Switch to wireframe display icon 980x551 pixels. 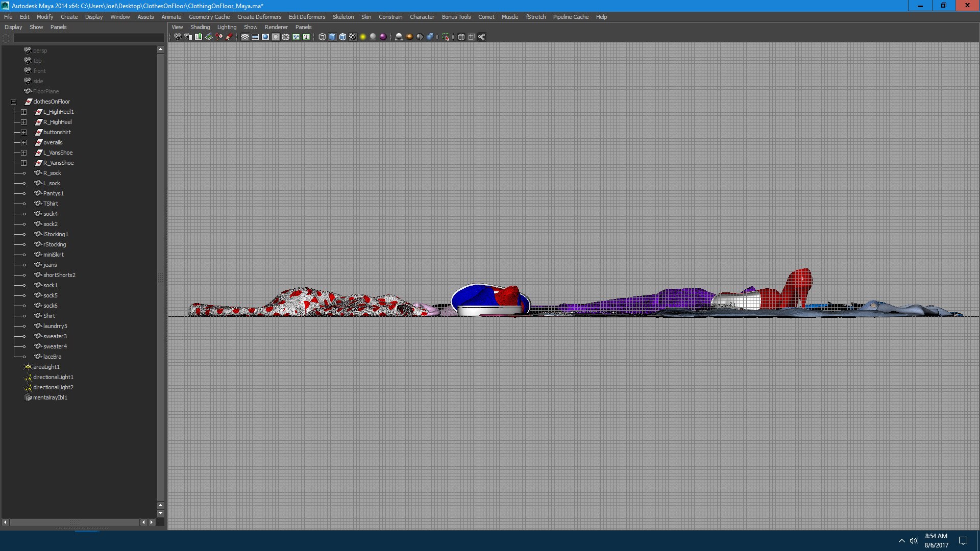pos(322,37)
